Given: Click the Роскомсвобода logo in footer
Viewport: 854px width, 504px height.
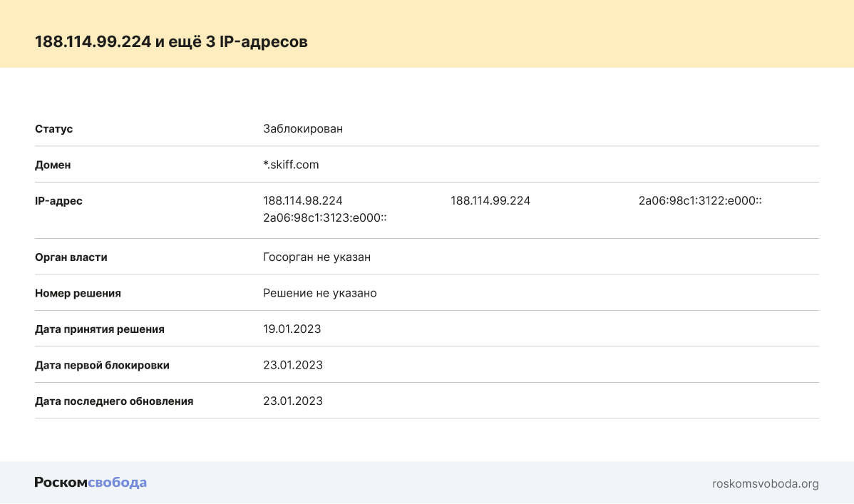Looking at the screenshot, I should pos(91,483).
